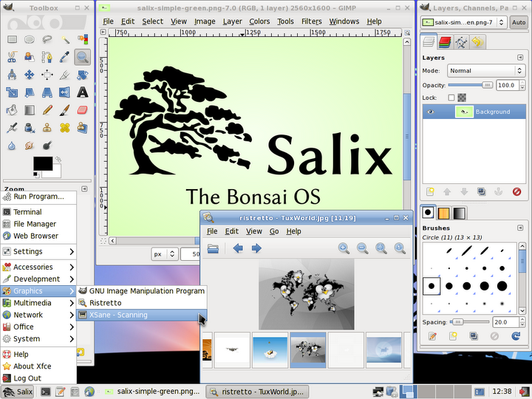Go to next image in Ristretto
The width and height of the screenshot is (532, 399).
[x=256, y=248]
